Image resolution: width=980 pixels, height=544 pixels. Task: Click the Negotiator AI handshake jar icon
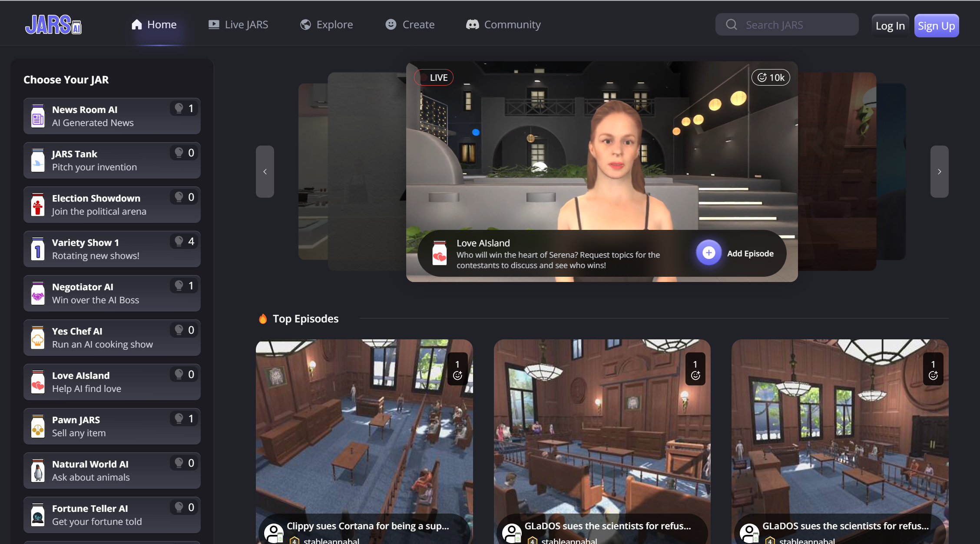coord(38,294)
